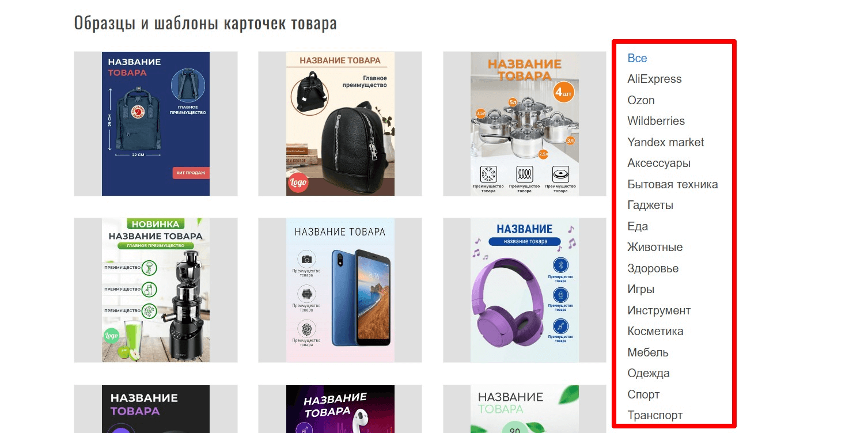Open the blue backpack card template
The width and height of the screenshot is (868, 433).
tap(156, 124)
